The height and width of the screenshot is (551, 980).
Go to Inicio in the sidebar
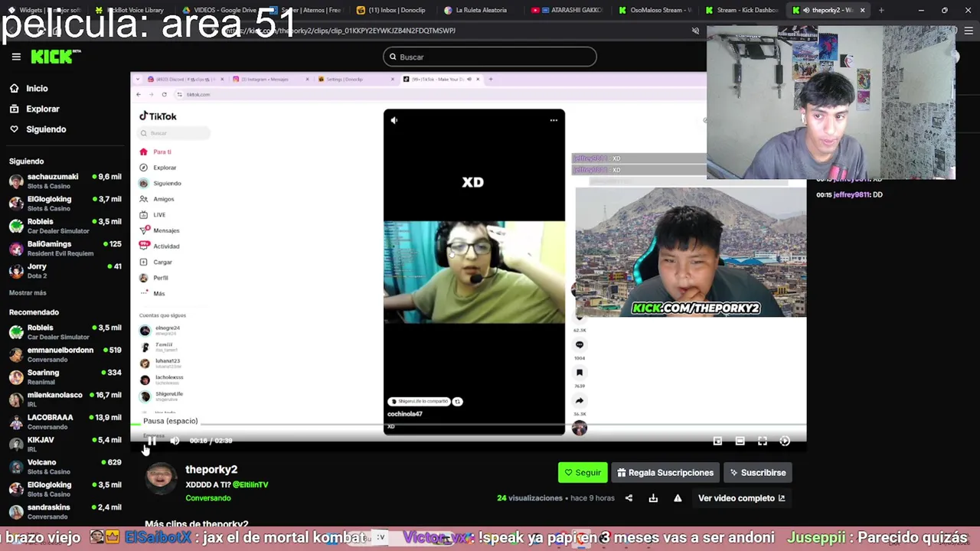(28, 88)
